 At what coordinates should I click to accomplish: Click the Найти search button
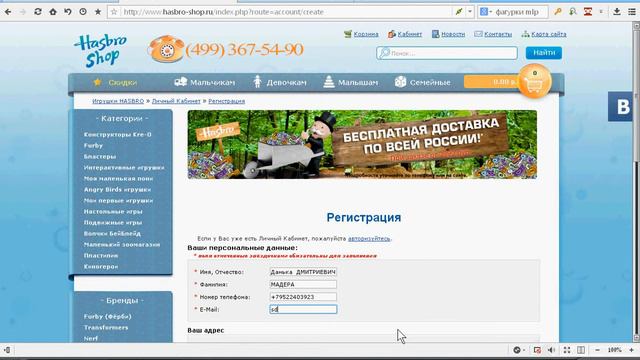pos(544,53)
